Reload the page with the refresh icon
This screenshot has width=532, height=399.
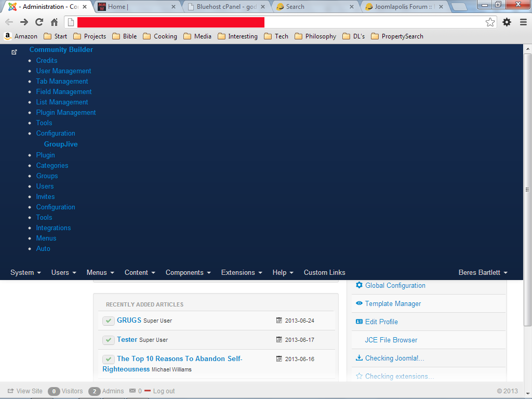pos(39,22)
